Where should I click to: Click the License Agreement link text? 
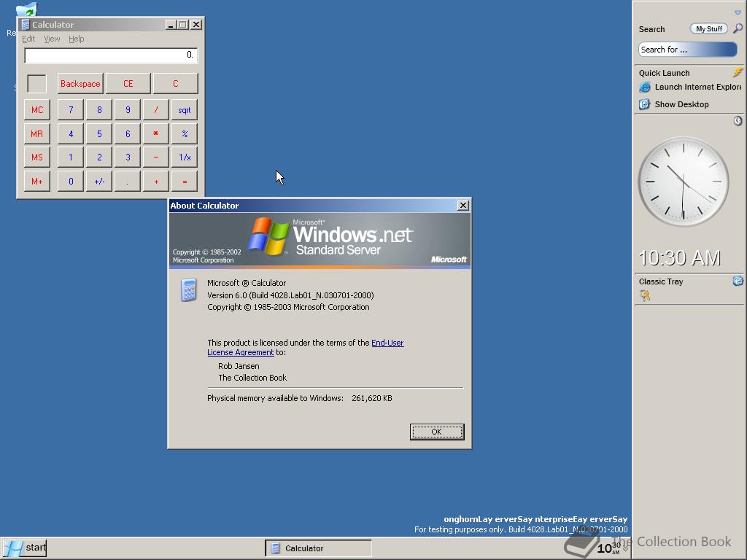tap(241, 352)
